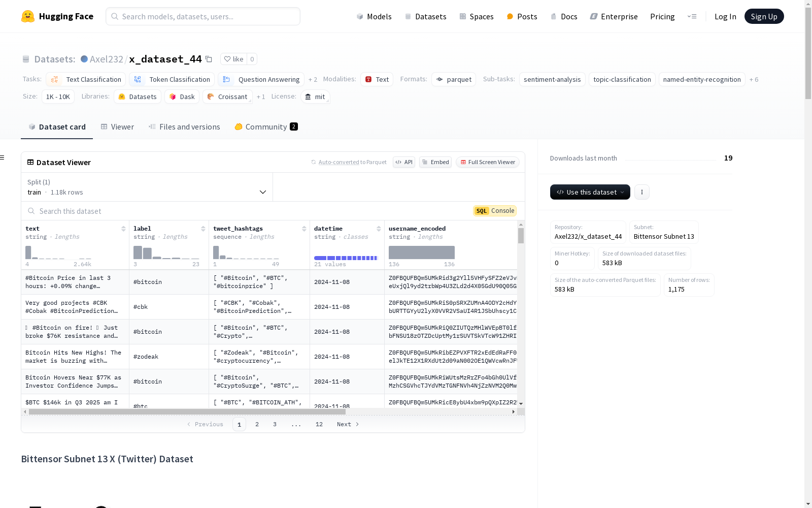The height and width of the screenshot is (508, 812).
Task: Click Next page in pagination
Action: click(x=348, y=424)
